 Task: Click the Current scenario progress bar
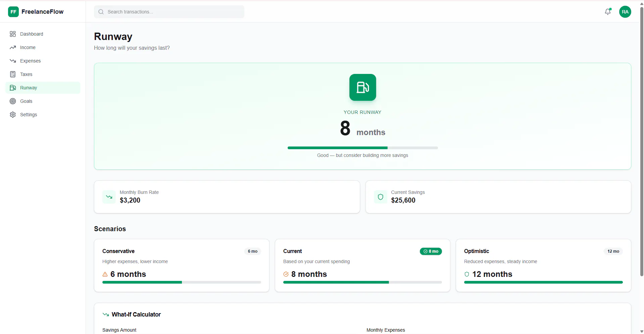click(362, 282)
